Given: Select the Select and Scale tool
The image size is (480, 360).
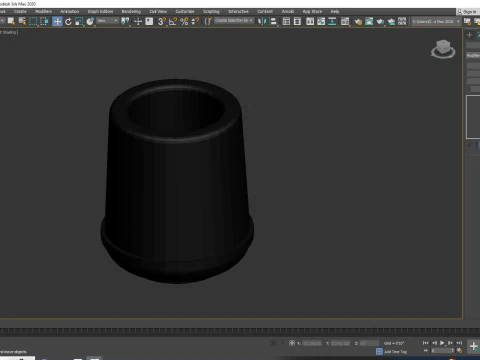Looking at the screenshot, I should (x=79, y=22).
